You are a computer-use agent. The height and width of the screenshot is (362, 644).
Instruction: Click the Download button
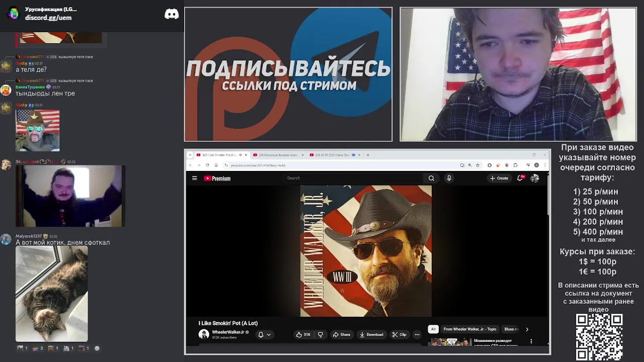(371, 334)
